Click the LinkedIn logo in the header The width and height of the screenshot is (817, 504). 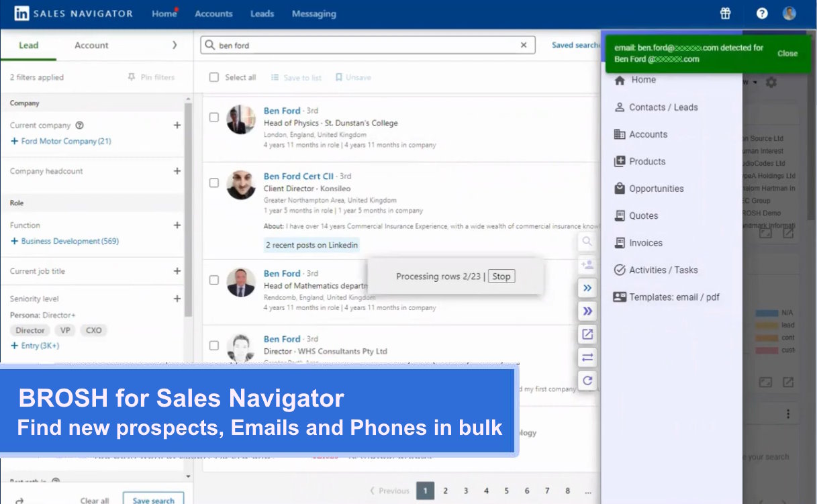pyautogui.click(x=21, y=13)
